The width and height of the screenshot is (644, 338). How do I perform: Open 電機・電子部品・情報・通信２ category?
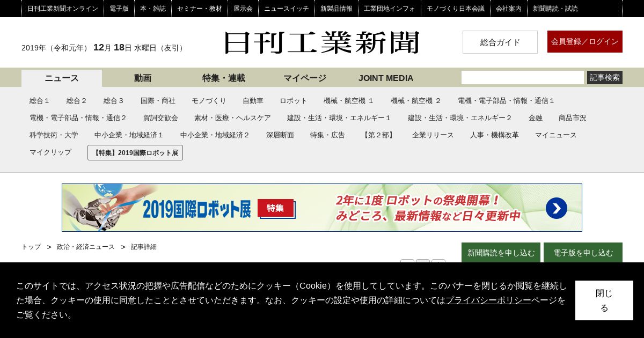(78, 118)
